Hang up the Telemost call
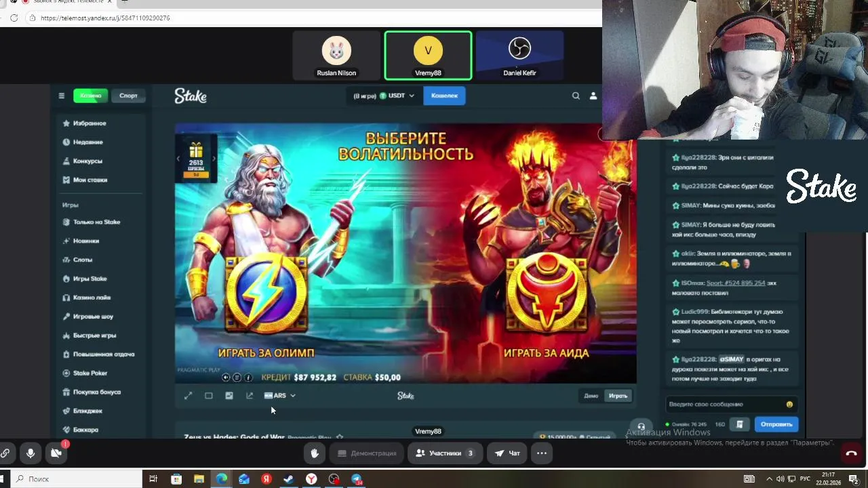The height and width of the screenshot is (488, 868). coord(852,453)
